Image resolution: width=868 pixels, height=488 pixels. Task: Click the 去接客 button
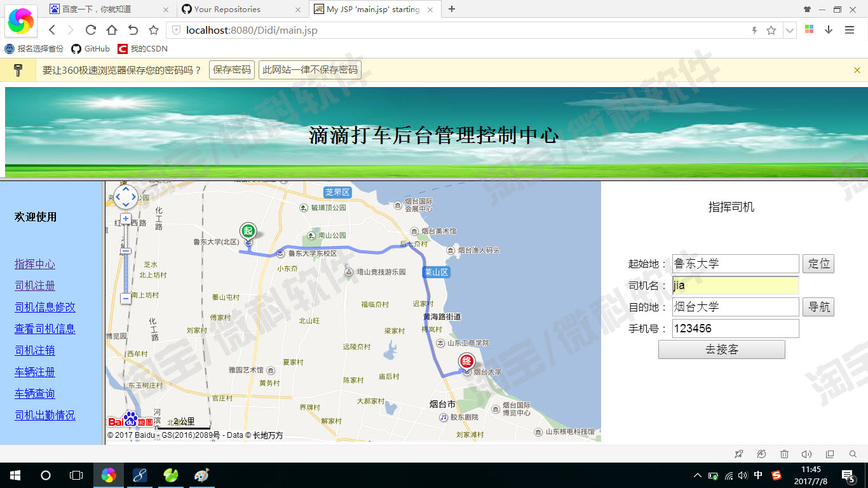722,349
